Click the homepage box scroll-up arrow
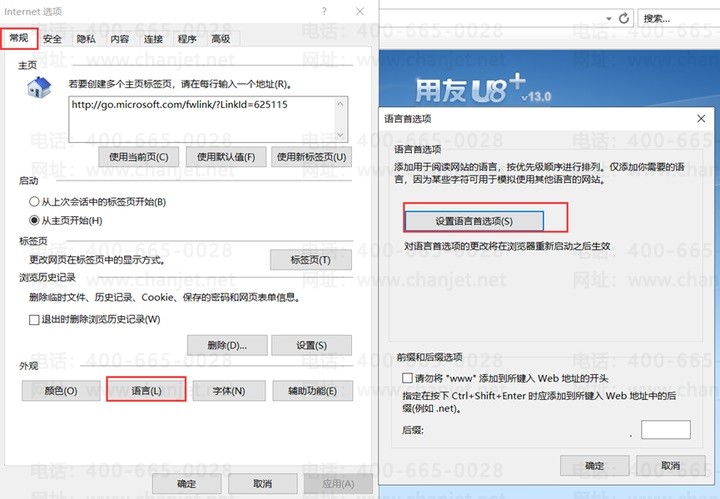Viewport: 720px width, 499px height. [x=340, y=104]
